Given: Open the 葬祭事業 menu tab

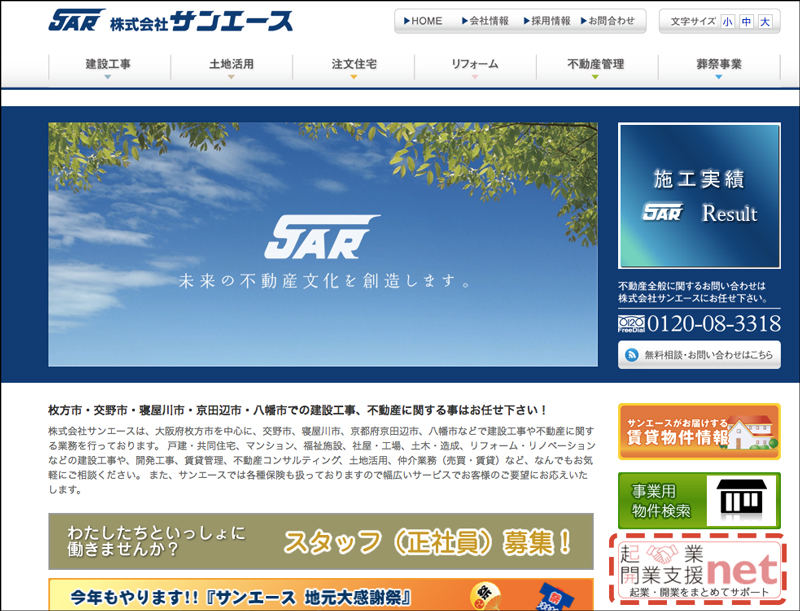Looking at the screenshot, I should pos(719,65).
